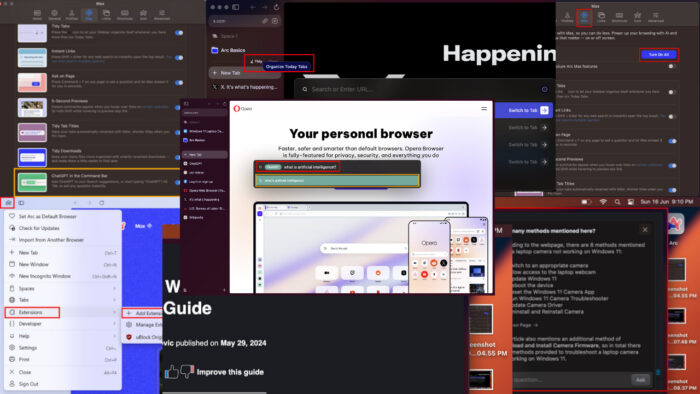Enable Tidy Tabs switch in right Max window

[671, 92]
